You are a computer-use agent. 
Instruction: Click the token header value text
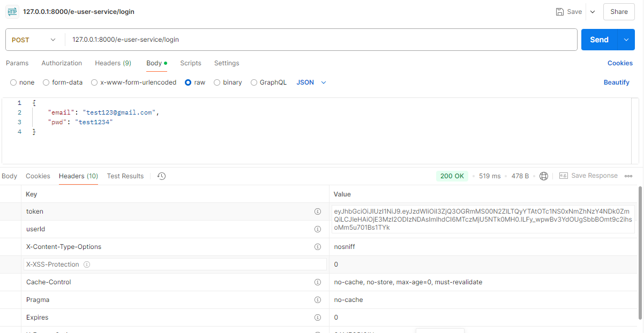(483, 220)
